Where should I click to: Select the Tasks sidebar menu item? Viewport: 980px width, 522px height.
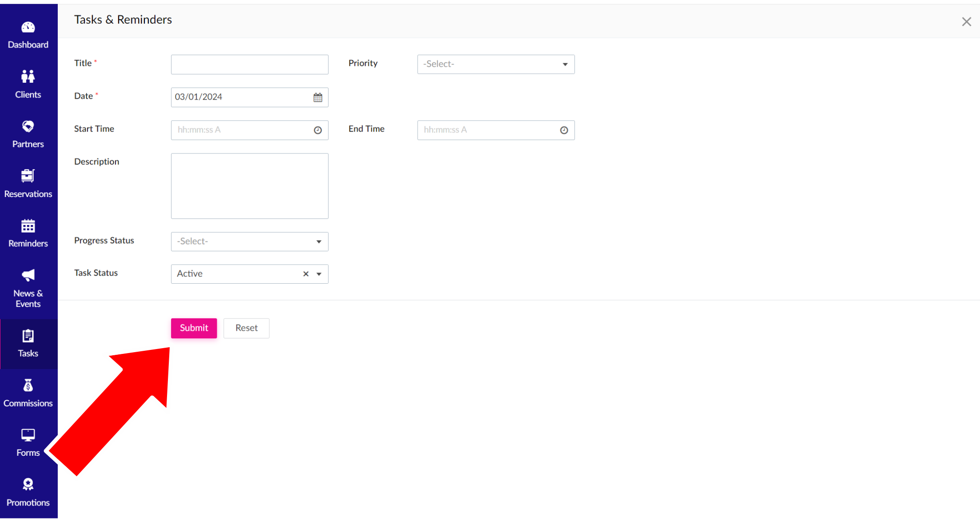[28, 344]
